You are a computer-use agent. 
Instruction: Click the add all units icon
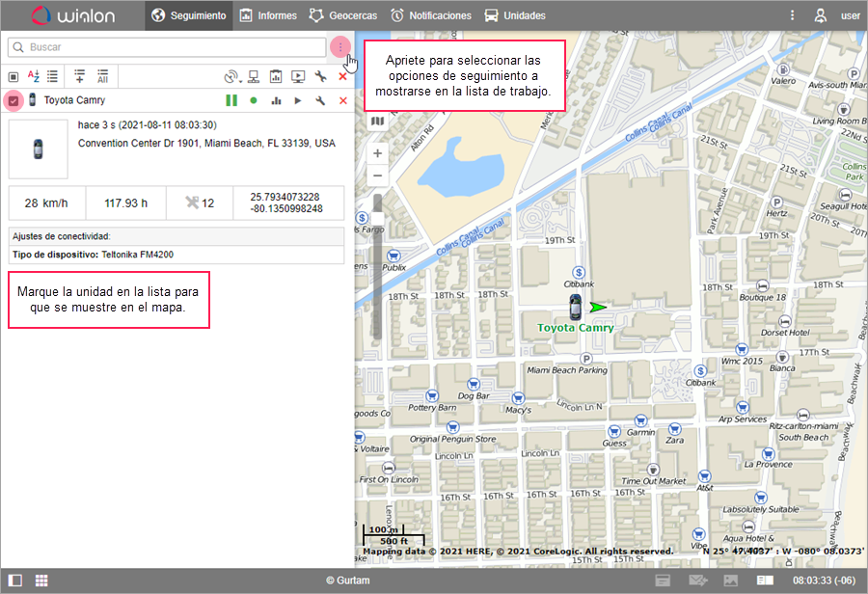pos(102,76)
